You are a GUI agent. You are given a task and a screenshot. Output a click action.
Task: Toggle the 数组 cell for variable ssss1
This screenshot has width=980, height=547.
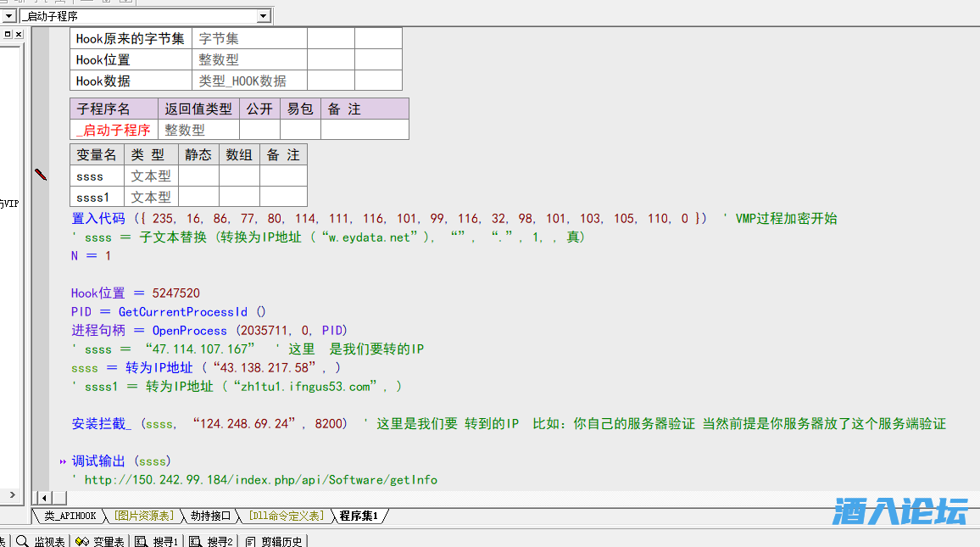pyautogui.click(x=239, y=197)
